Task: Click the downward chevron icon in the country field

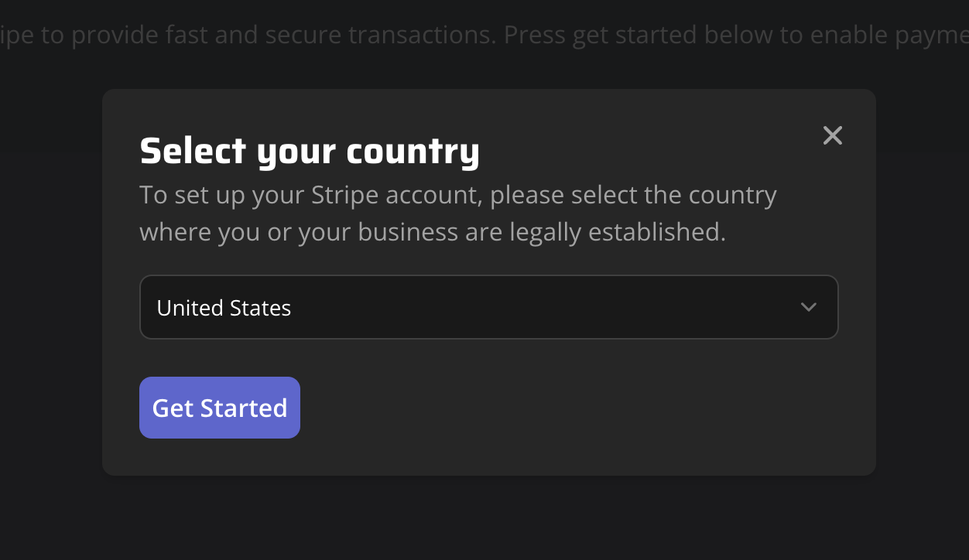Action: click(x=809, y=307)
